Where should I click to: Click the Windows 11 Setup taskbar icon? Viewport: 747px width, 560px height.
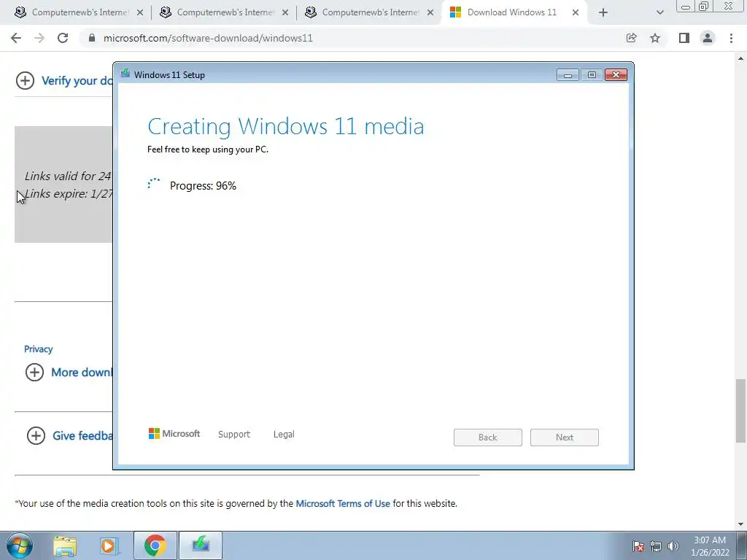(201, 545)
